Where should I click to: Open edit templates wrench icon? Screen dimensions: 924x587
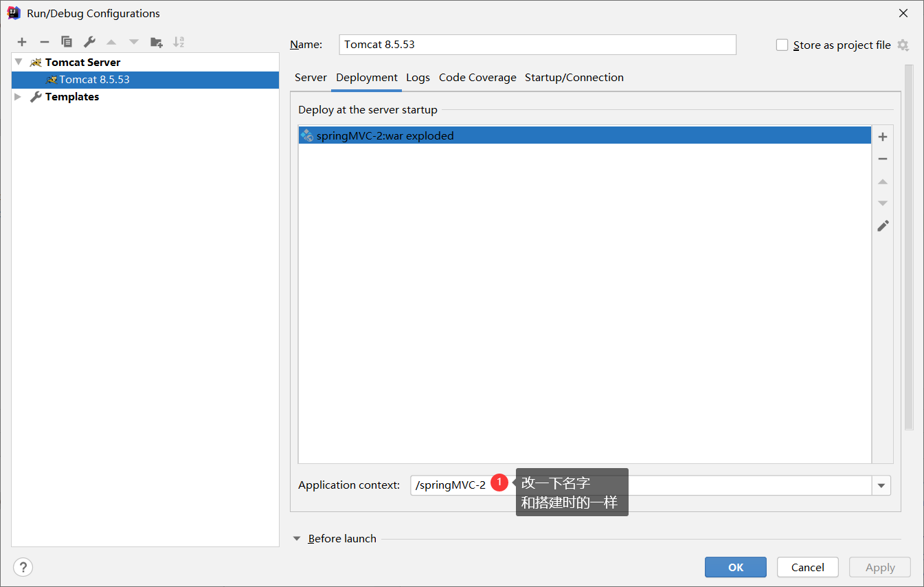click(x=89, y=42)
